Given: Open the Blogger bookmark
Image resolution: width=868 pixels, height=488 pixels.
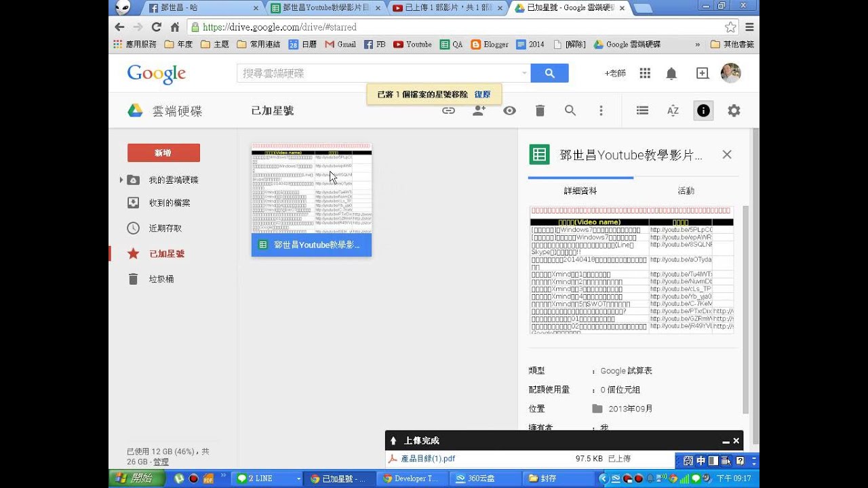Looking at the screenshot, I should point(490,44).
